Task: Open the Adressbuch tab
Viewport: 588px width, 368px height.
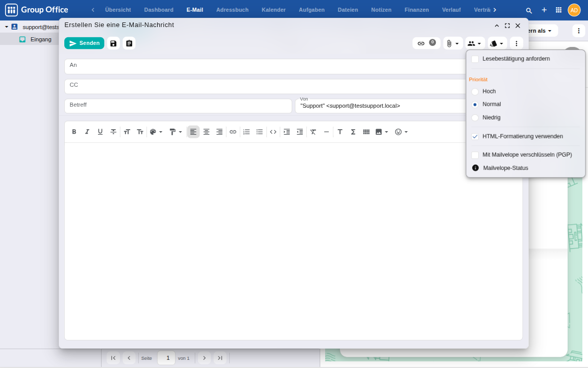Action: pos(232,10)
